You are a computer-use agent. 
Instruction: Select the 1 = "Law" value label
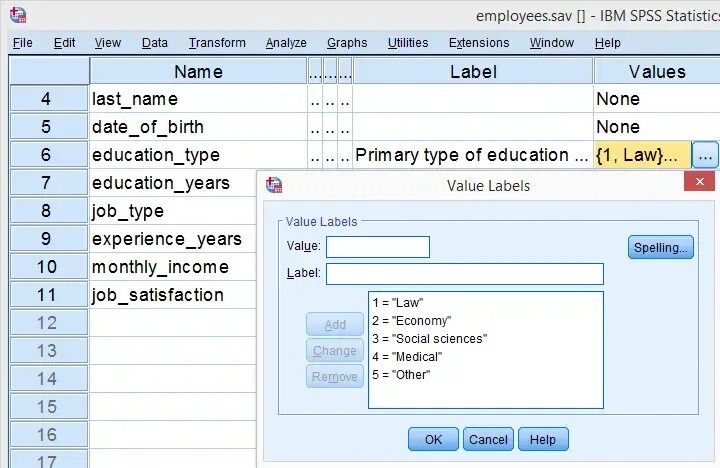click(x=395, y=302)
